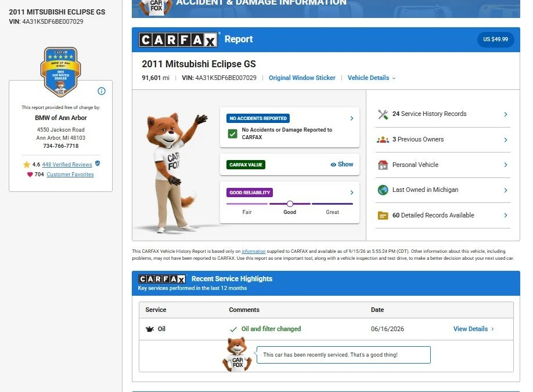Click the Date column header

[377, 310]
